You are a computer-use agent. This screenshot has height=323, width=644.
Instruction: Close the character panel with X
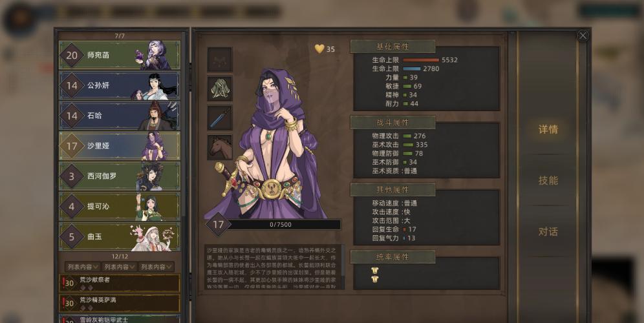click(x=583, y=36)
